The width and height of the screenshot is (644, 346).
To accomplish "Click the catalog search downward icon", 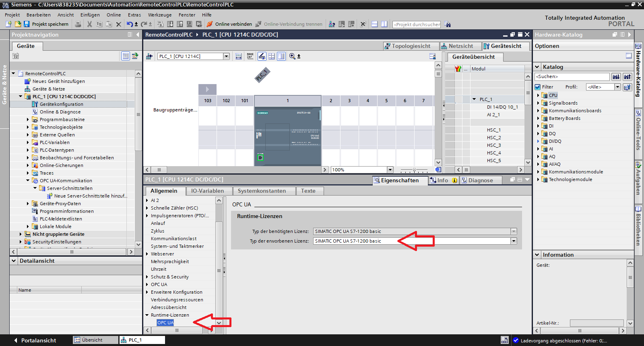I will 616,76.
